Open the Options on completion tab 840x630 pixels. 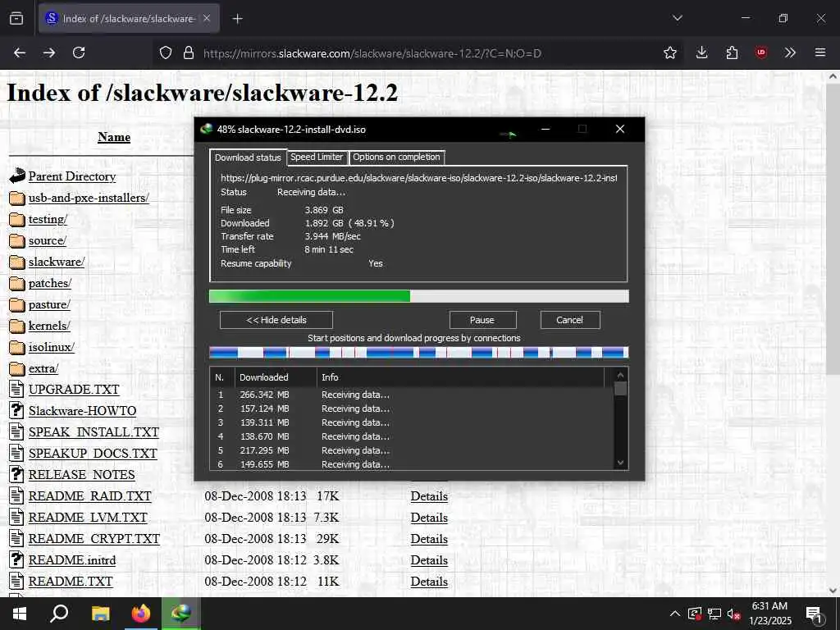tap(396, 157)
